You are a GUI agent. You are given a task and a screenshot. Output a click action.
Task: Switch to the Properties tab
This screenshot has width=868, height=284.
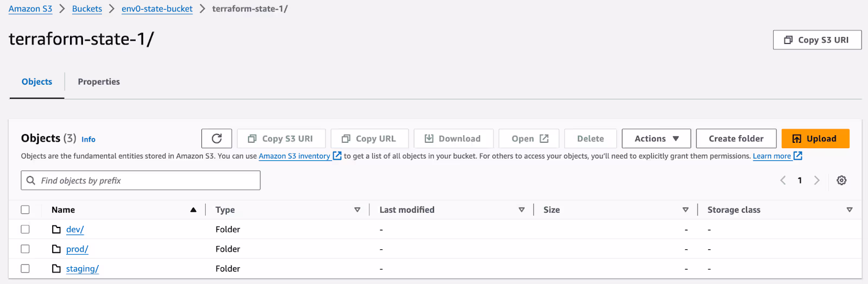(99, 81)
